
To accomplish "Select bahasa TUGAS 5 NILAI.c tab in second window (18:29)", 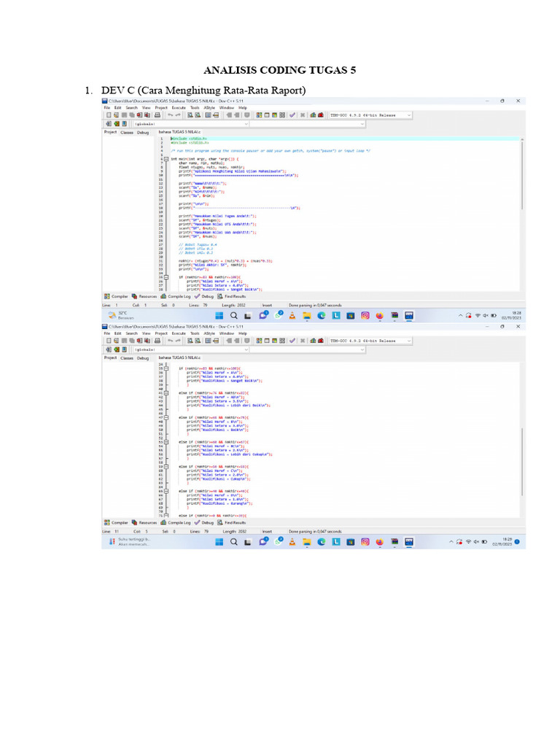I will click(x=179, y=357).
